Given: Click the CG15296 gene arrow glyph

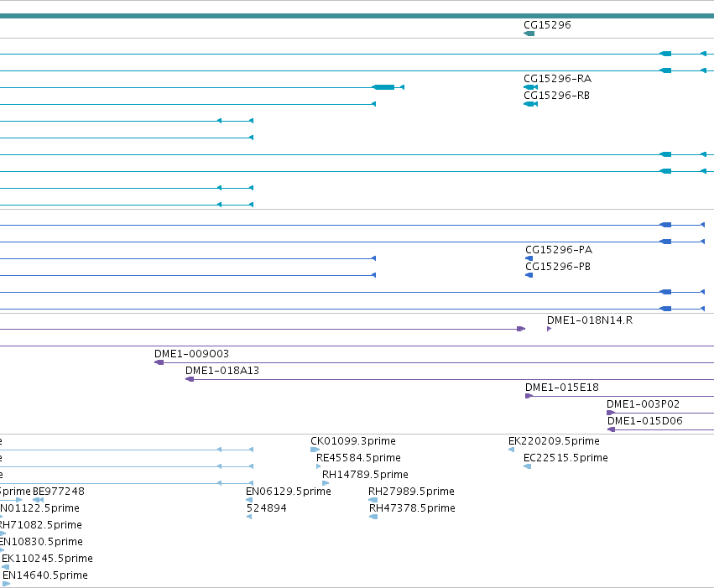Looking at the screenshot, I should coord(529,34).
